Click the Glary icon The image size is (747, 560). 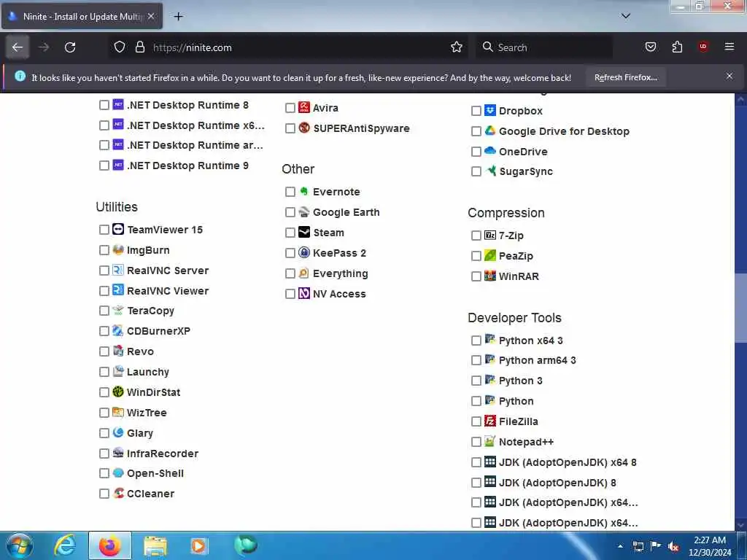(x=118, y=432)
